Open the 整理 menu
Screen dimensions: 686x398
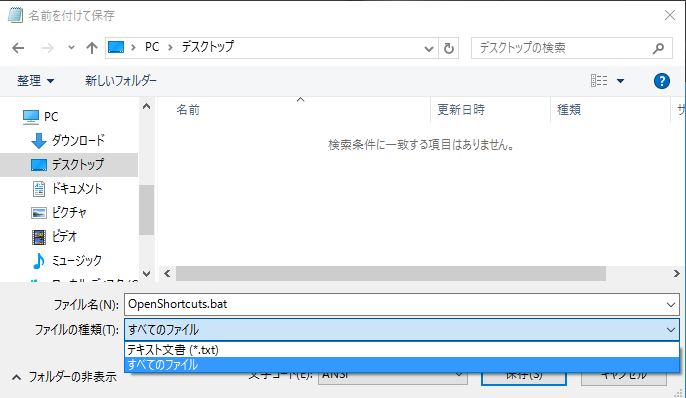pyautogui.click(x=35, y=81)
